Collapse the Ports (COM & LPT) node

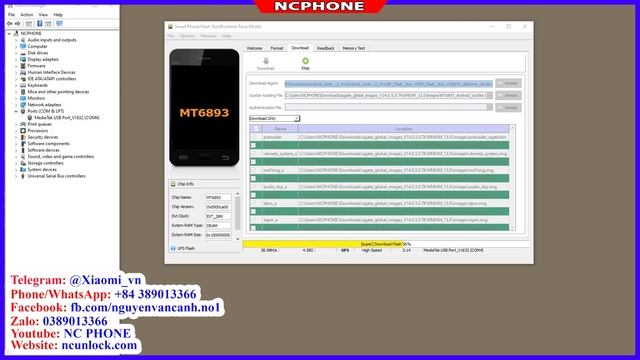click(16, 111)
